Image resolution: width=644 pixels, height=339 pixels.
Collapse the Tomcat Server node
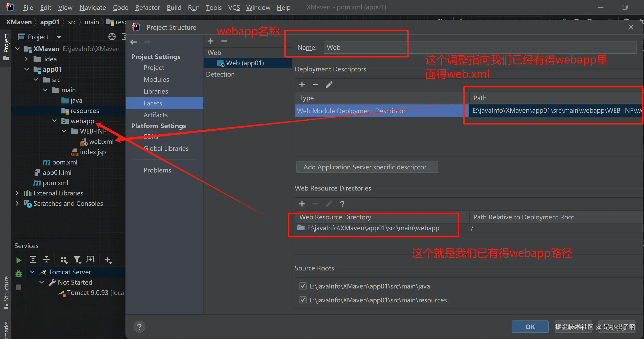coord(32,272)
